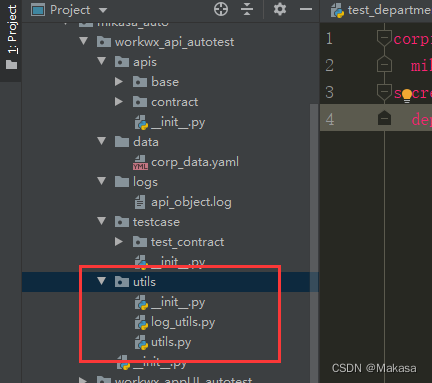Screen dimensions: 432x383
Task: Toggle fold end marker on line 4
Action: tap(384, 118)
